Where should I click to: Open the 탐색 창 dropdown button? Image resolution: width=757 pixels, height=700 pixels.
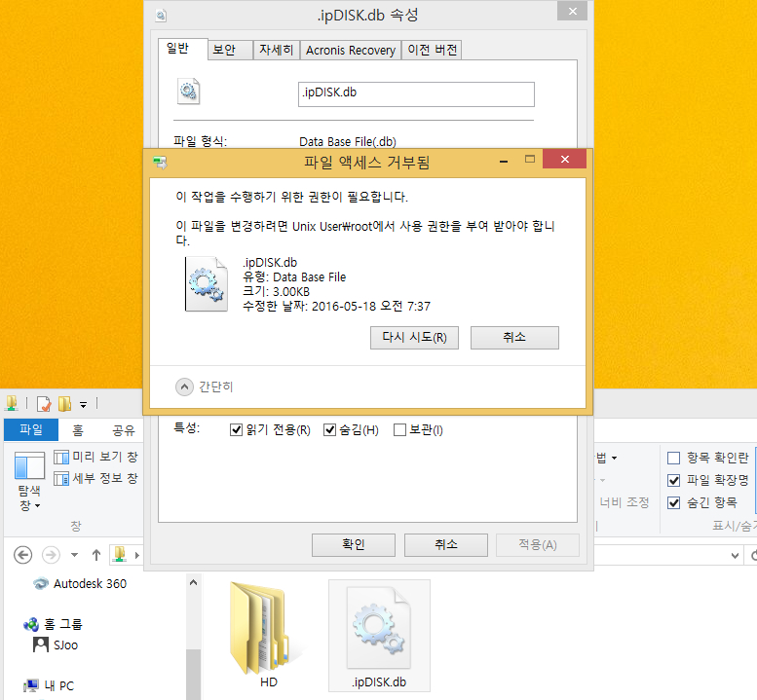pos(29,481)
